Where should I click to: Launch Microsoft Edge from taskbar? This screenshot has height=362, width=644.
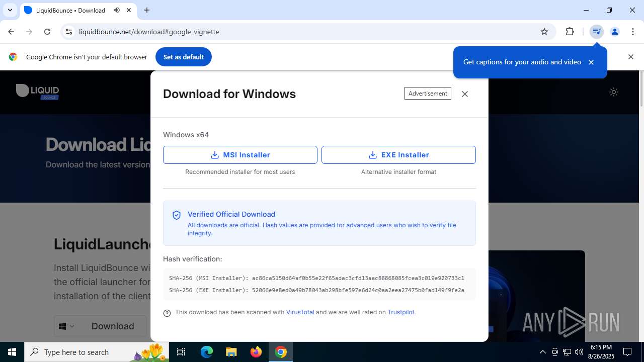tap(207, 352)
